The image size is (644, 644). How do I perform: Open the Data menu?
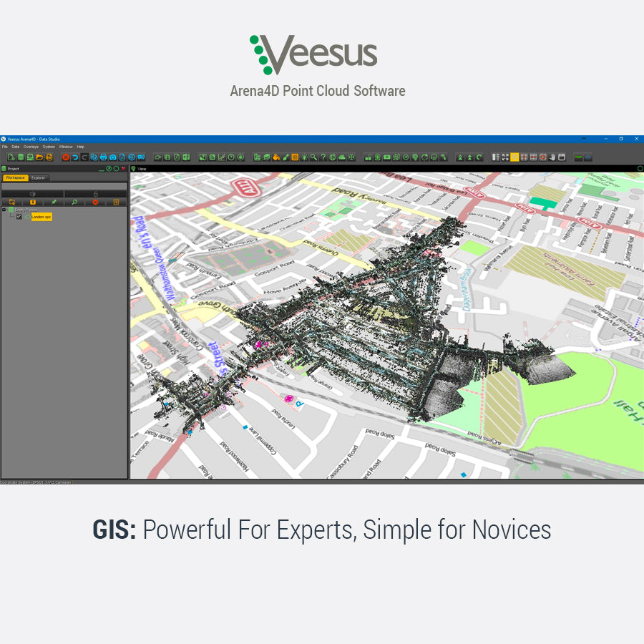pyautogui.click(x=16, y=147)
